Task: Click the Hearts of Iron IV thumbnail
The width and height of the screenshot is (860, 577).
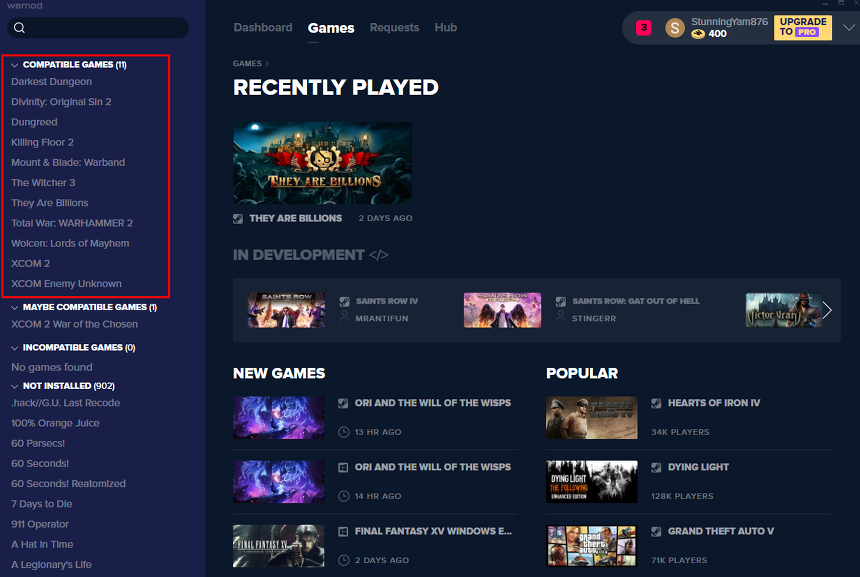Action: [x=591, y=418]
